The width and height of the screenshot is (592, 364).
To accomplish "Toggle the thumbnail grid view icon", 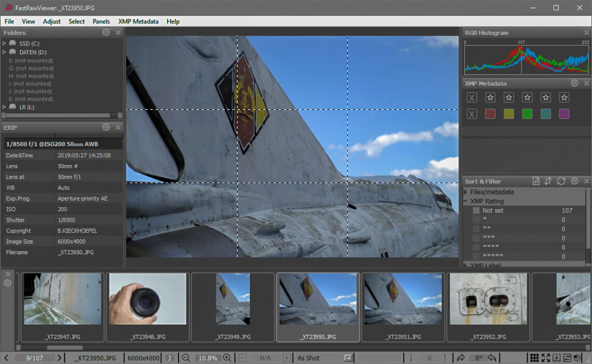I will click(534, 358).
